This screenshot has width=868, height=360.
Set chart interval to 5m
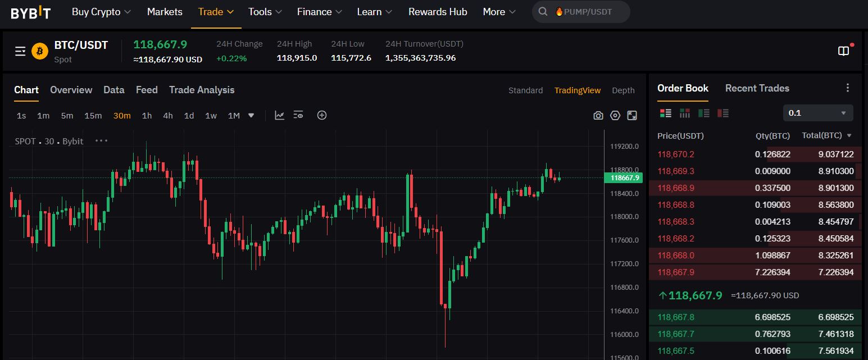click(67, 116)
